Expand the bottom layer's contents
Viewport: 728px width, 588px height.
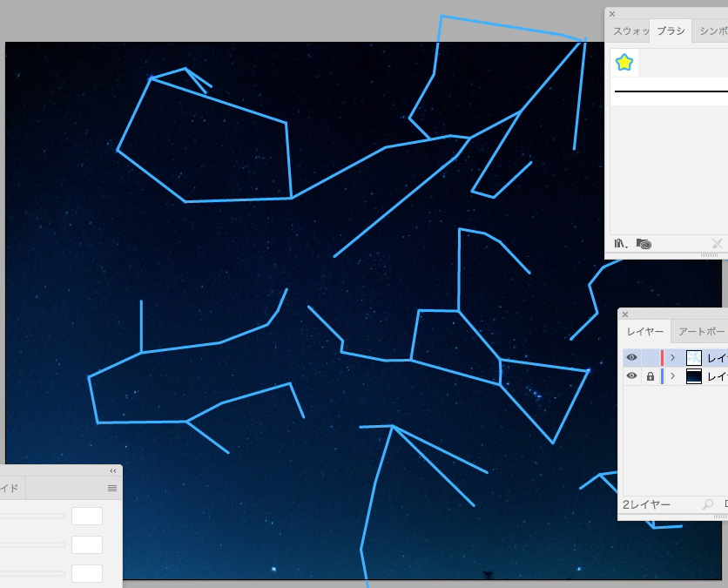(x=672, y=376)
